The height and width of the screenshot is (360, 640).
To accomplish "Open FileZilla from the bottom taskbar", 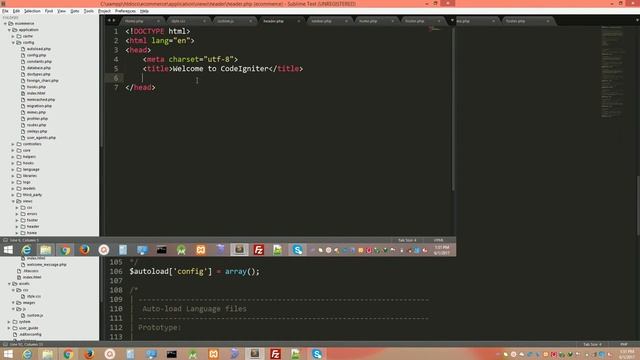I will coord(276,354).
